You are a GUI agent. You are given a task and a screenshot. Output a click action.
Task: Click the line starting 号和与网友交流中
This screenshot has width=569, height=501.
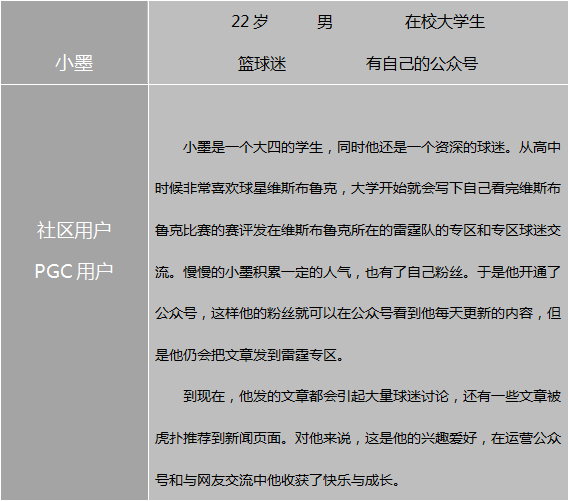click(278, 480)
